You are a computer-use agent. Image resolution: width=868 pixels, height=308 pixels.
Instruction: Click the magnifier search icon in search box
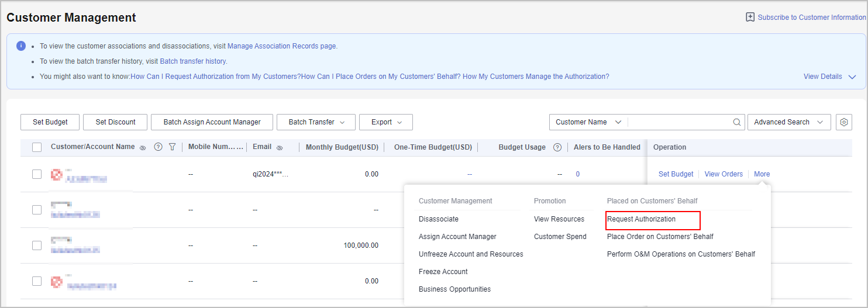click(x=737, y=122)
